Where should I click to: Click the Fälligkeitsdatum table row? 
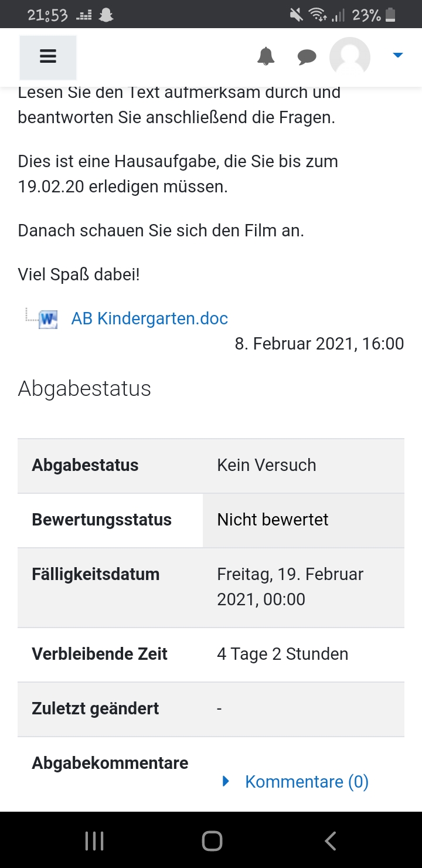(x=211, y=588)
